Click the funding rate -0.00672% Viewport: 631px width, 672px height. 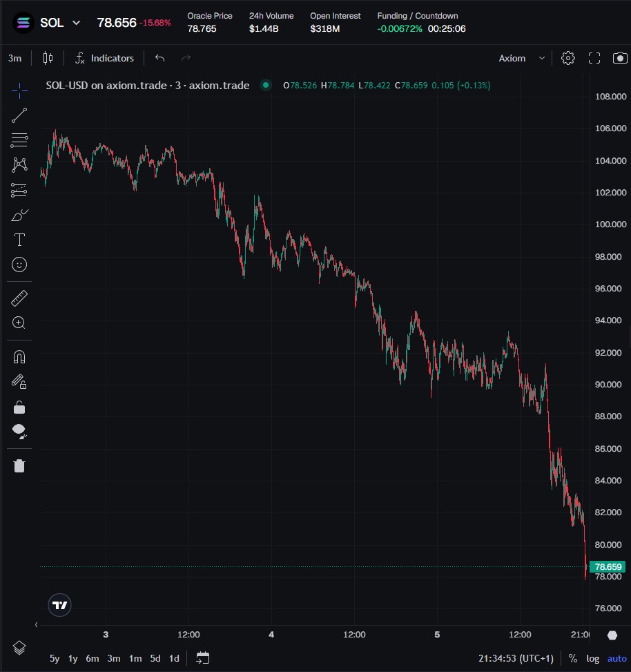[400, 29]
